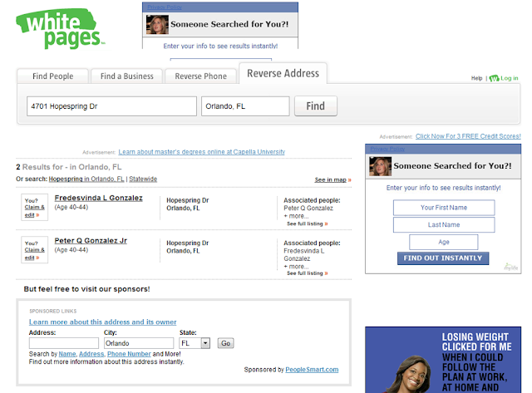Click the sponsored Address input field

pos(64,343)
